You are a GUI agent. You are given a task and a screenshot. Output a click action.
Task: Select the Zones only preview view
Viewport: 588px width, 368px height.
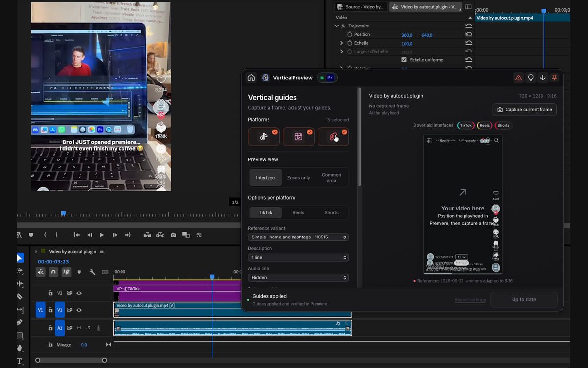point(298,178)
